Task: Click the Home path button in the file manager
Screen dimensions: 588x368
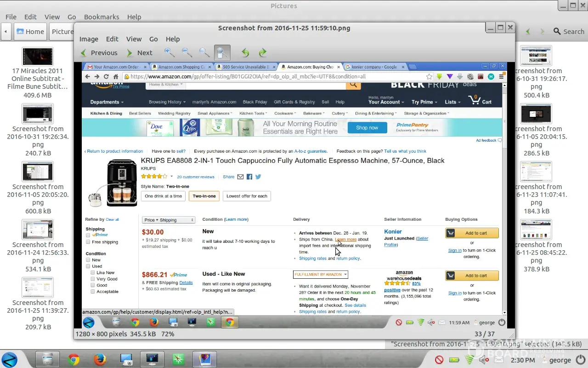Action: [31, 32]
